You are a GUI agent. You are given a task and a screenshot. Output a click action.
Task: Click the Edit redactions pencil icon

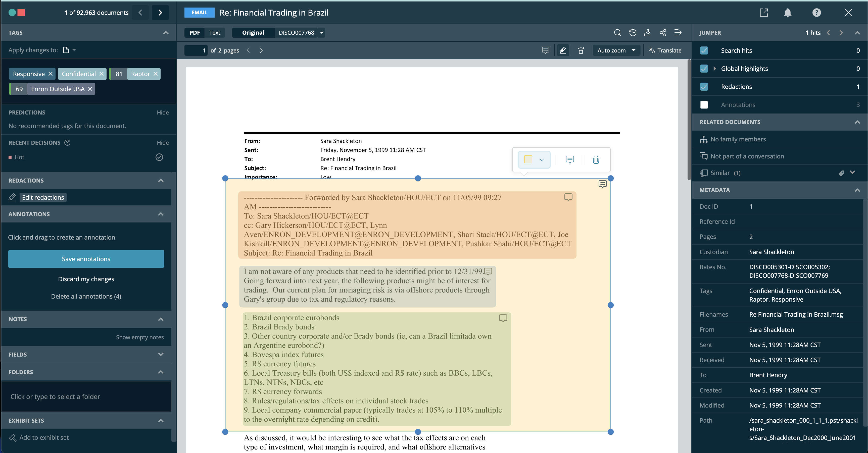[13, 197]
